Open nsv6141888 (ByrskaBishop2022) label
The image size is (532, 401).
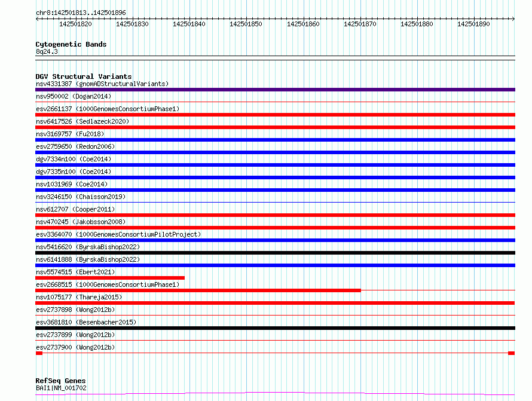click(x=88, y=259)
